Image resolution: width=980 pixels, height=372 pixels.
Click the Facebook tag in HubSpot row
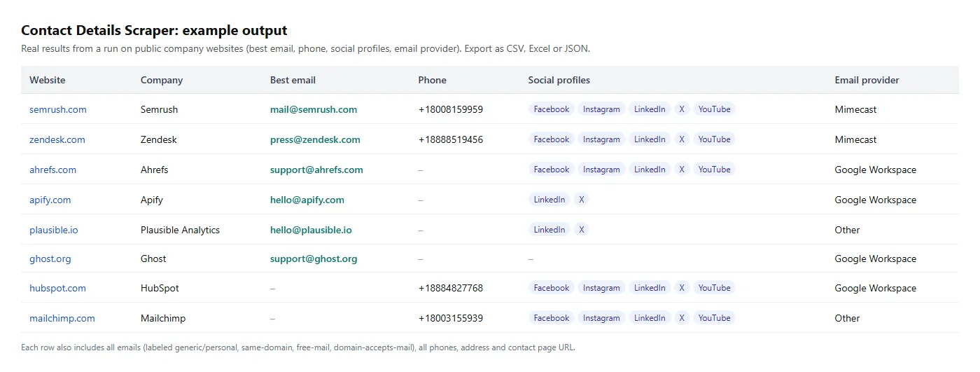point(552,288)
